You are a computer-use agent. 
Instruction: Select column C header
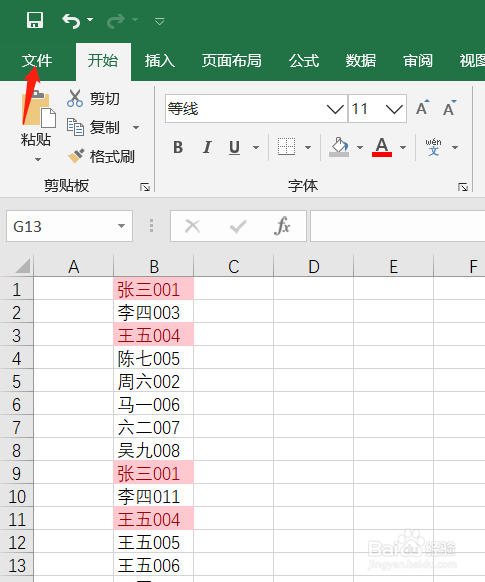[x=233, y=267]
